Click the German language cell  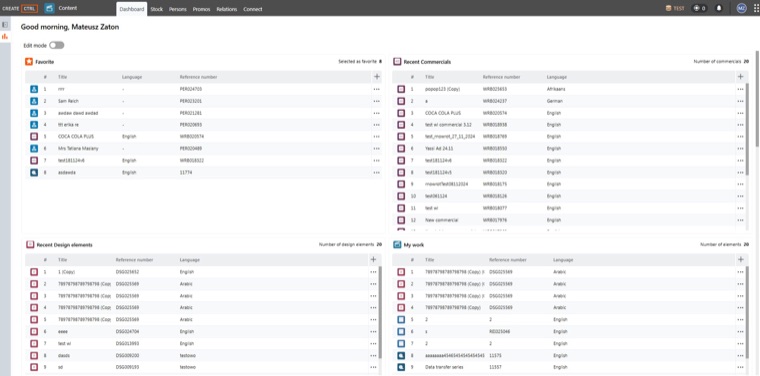coord(554,101)
